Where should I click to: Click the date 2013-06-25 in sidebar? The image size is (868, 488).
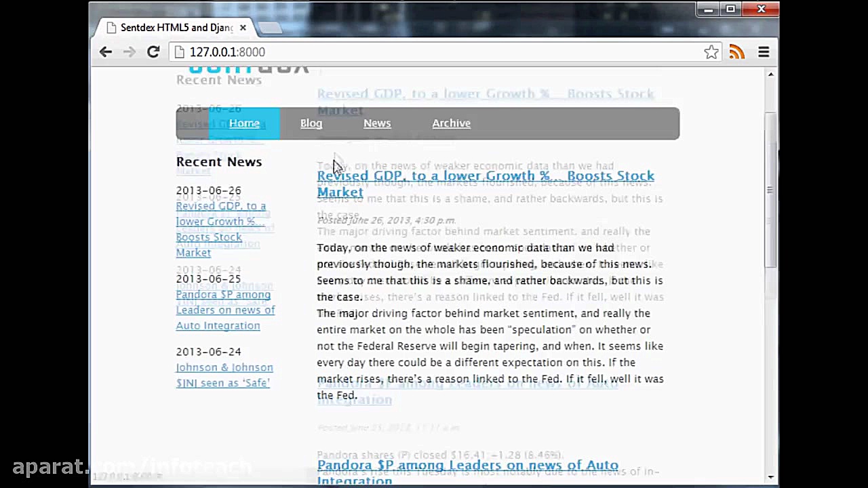click(208, 279)
